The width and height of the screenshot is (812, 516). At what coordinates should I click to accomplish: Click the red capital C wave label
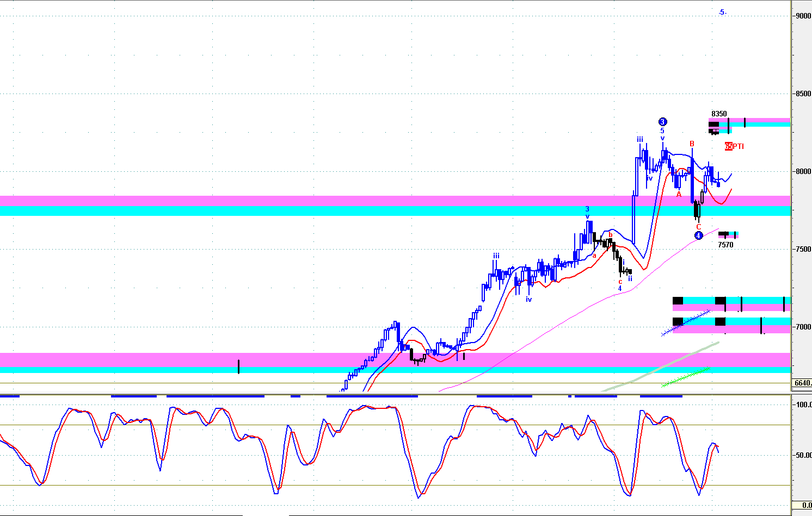tap(699, 227)
